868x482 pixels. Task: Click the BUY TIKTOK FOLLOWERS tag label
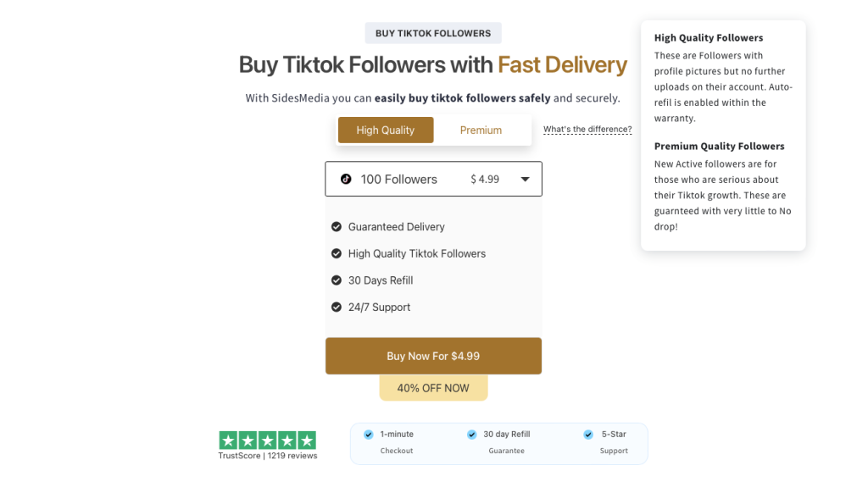pyautogui.click(x=433, y=33)
